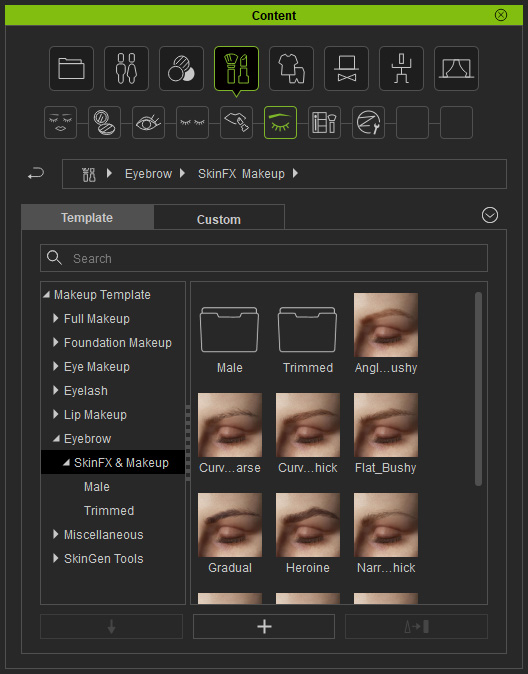Click the back return arrow icon
The image size is (528, 674).
(x=36, y=174)
